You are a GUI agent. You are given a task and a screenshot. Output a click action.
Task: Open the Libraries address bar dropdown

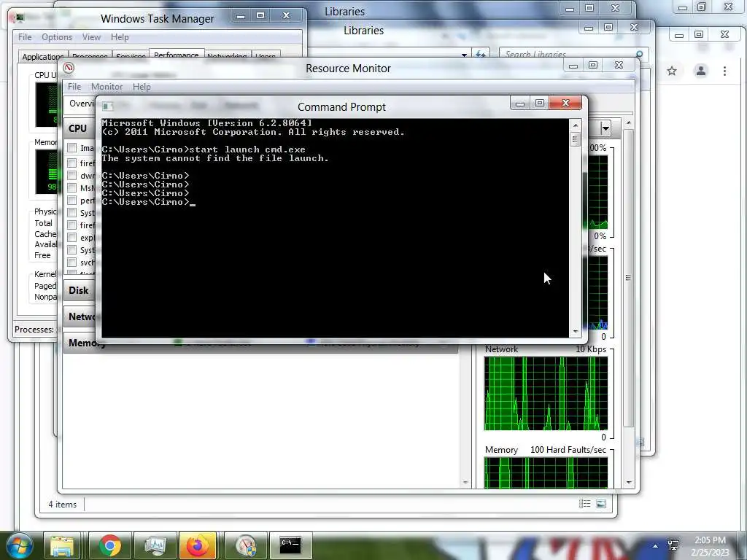(463, 55)
